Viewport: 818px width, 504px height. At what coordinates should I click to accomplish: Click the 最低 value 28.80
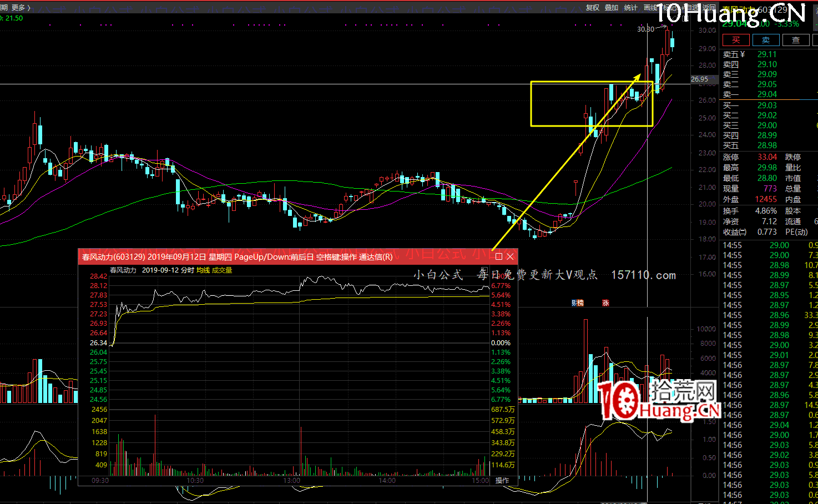[767, 178]
